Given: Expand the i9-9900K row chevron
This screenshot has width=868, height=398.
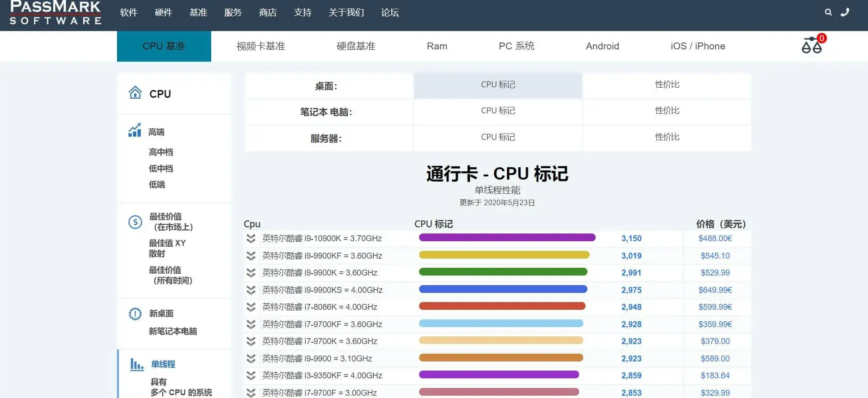Looking at the screenshot, I should [x=250, y=272].
